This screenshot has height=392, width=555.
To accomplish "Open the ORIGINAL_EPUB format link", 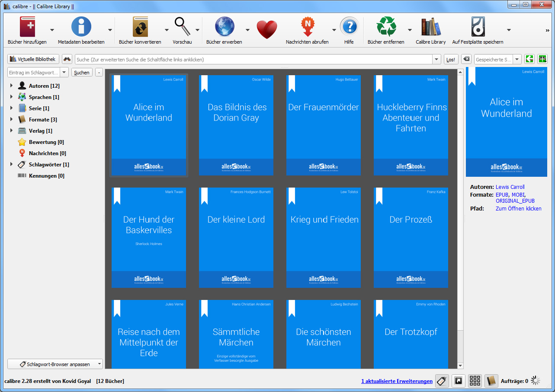I will click(x=515, y=201).
